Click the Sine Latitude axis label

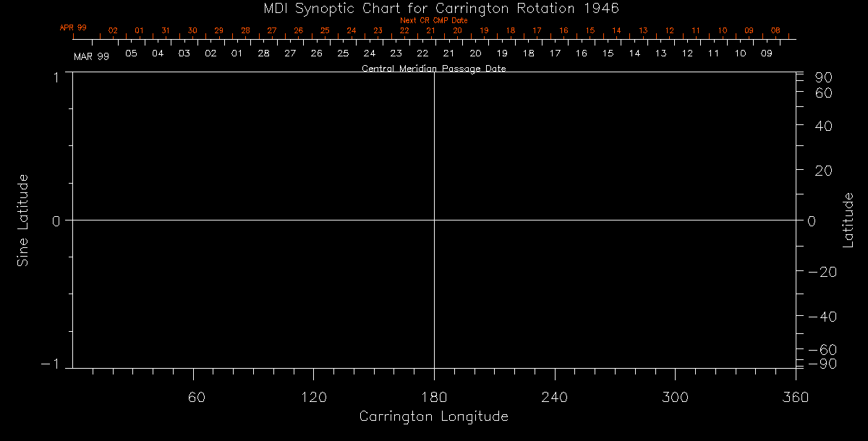tap(23, 220)
